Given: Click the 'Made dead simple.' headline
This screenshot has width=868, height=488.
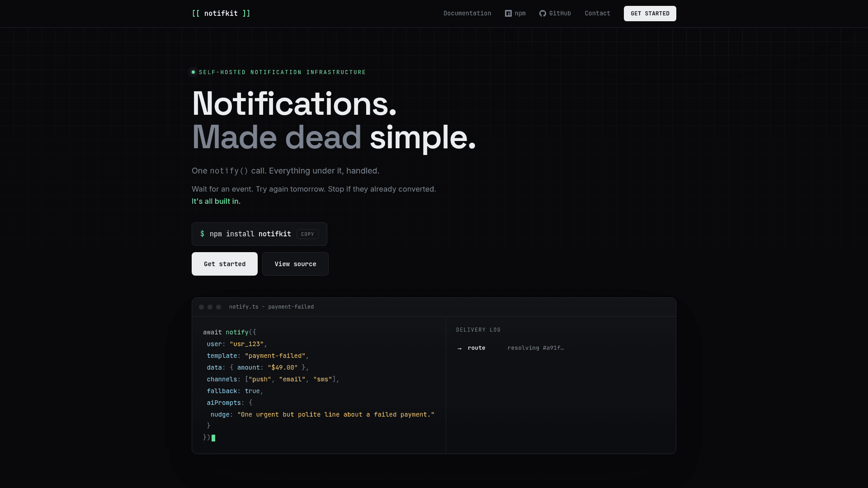Looking at the screenshot, I should coord(334,137).
